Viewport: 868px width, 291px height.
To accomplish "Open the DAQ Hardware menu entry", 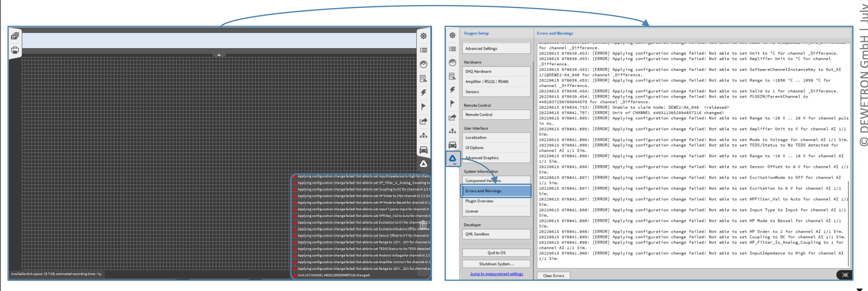I will point(496,72).
